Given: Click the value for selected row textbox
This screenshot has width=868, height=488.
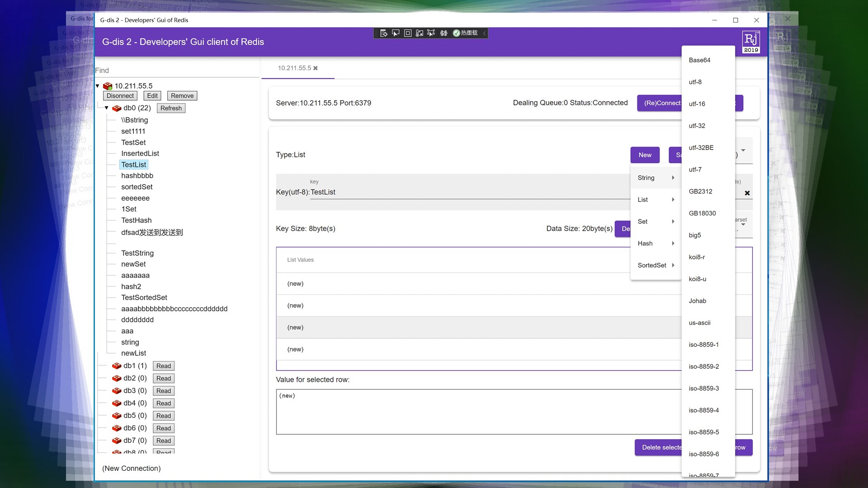Looking at the screenshot, I should click(479, 412).
